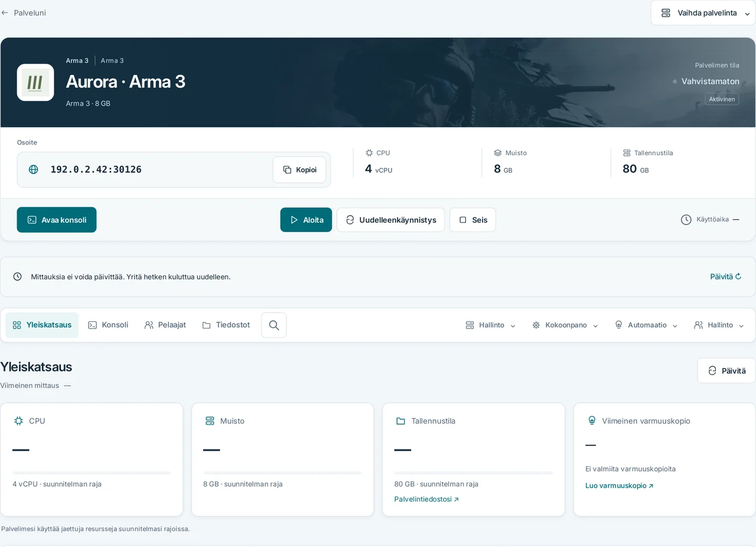The height and width of the screenshot is (547, 756).
Task: Click the folder icon on the Tallennustila card
Action: 400,421
